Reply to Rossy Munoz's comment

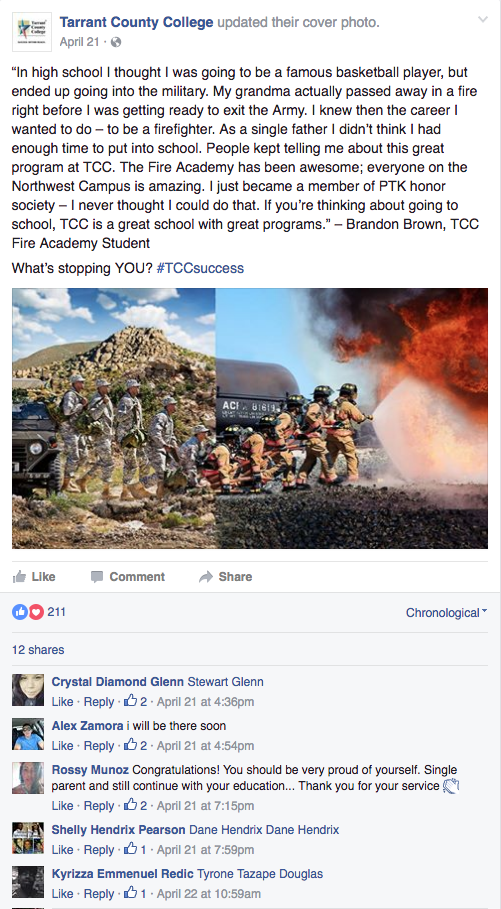click(99, 806)
